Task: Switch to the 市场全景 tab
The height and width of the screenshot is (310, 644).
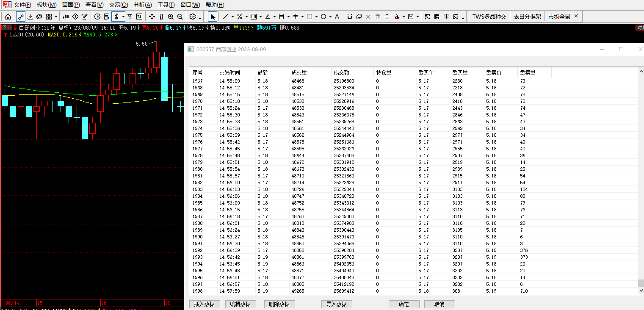Action: [x=559, y=17]
